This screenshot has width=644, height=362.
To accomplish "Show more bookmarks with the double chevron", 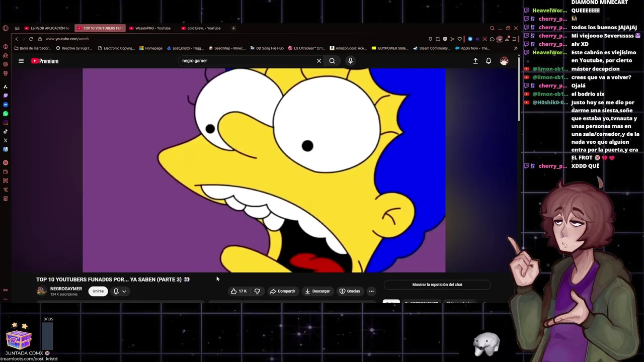I will 516,48.
